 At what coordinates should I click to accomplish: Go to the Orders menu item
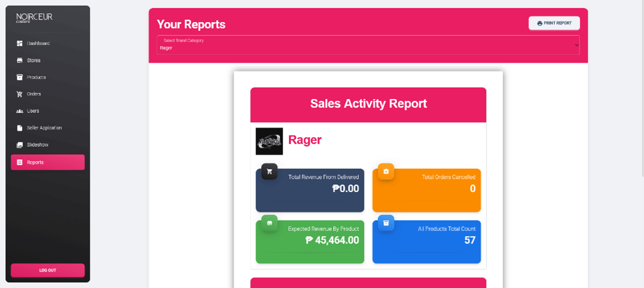[34, 94]
